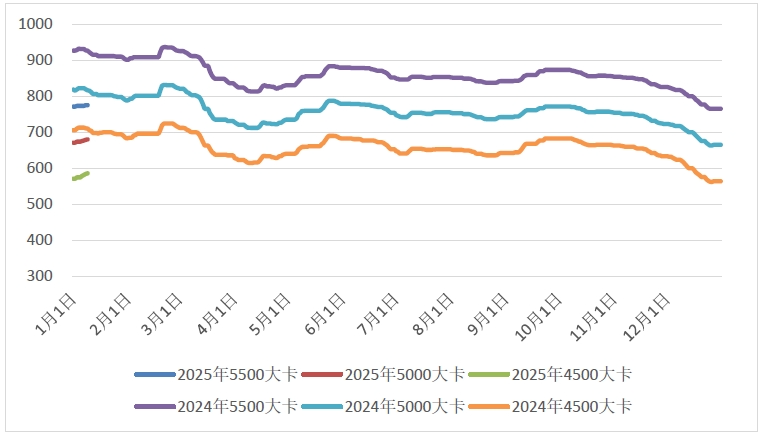The width and height of the screenshot is (763, 437).
Task: Click the short green 2025 line segment
Action: [80, 176]
